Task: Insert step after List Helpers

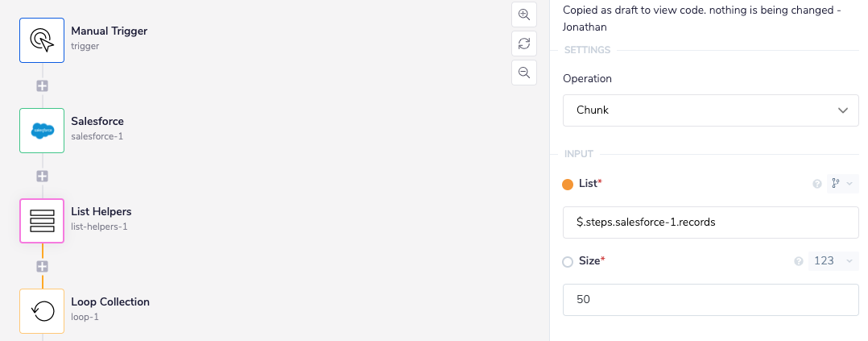Action: 42,266
